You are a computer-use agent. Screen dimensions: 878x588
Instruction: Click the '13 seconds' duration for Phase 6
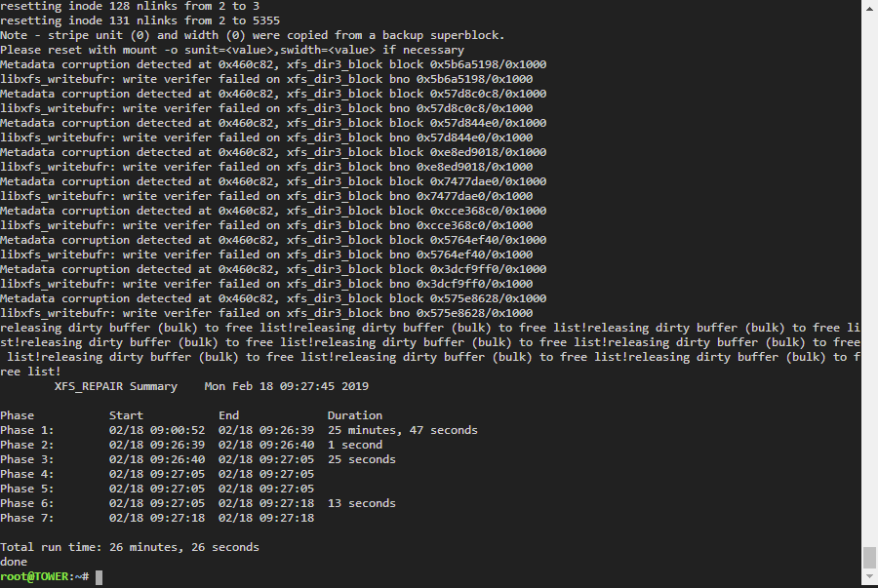[362, 503]
